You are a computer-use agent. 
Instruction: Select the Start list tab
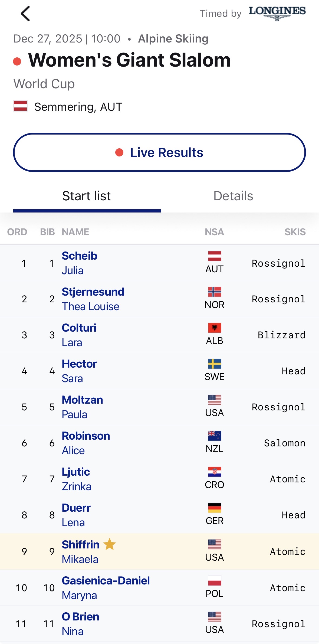click(x=87, y=196)
